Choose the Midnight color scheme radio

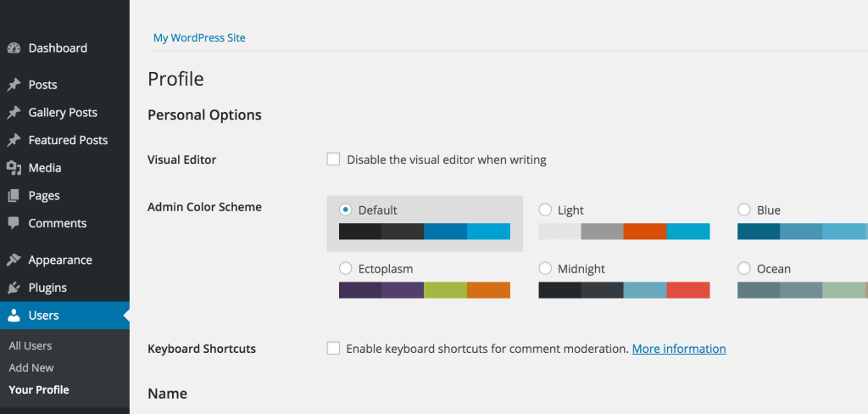point(545,268)
